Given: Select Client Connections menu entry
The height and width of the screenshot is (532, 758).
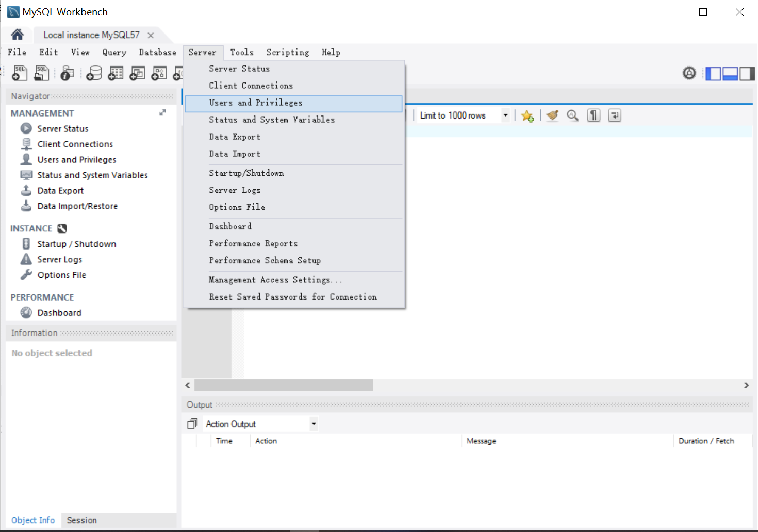Looking at the screenshot, I should [x=293, y=86].
